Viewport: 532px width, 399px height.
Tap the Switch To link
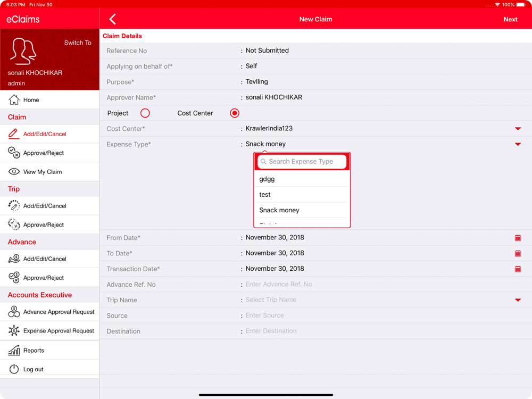(x=78, y=43)
